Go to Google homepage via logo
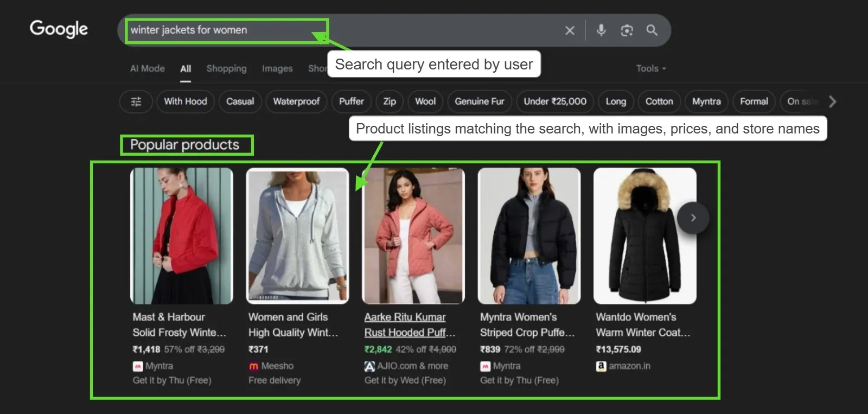This screenshot has width=868, height=414. [59, 29]
